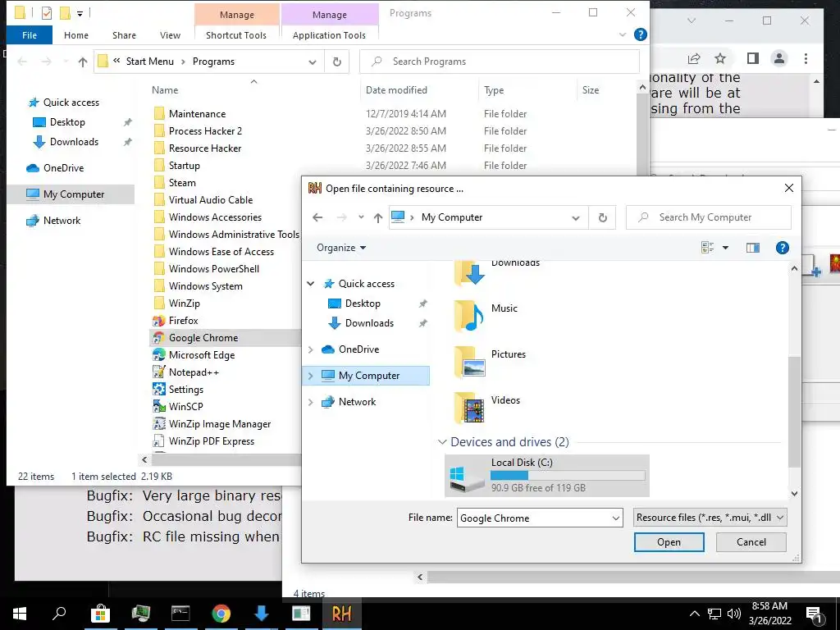Click the Cancel button in the dialog
Viewport: 840px width, 630px height.
pos(751,542)
